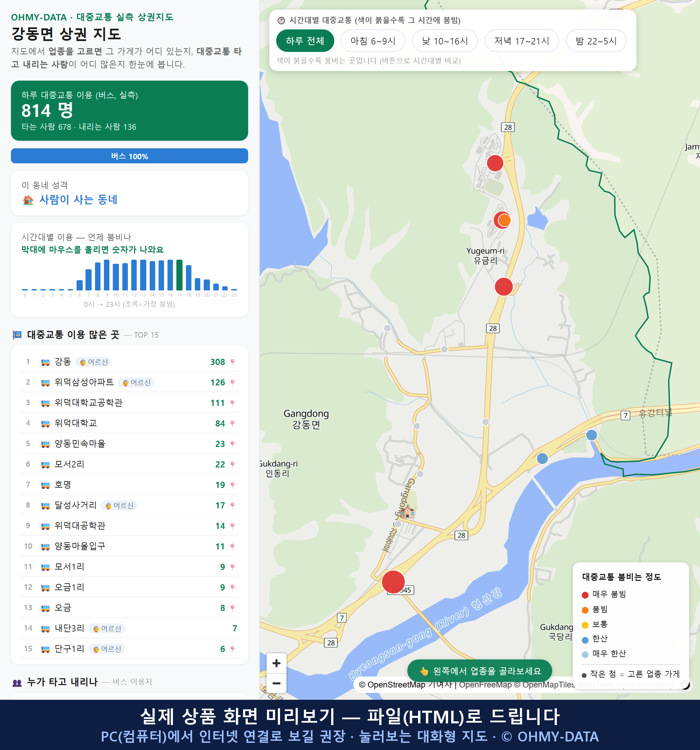Select the 단구1리 list row
The height and width of the screenshot is (750, 700).
tap(130, 649)
